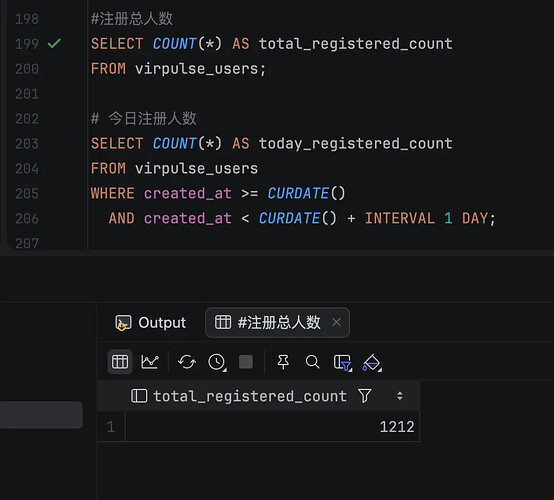Click the stop execution square button
Image resolution: width=554 pixels, height=500 pixels.
246,362
